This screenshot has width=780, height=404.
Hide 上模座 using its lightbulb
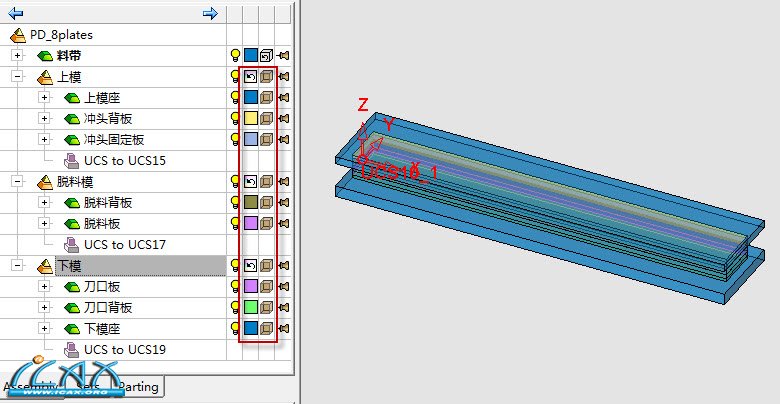[x=235, y=97]
